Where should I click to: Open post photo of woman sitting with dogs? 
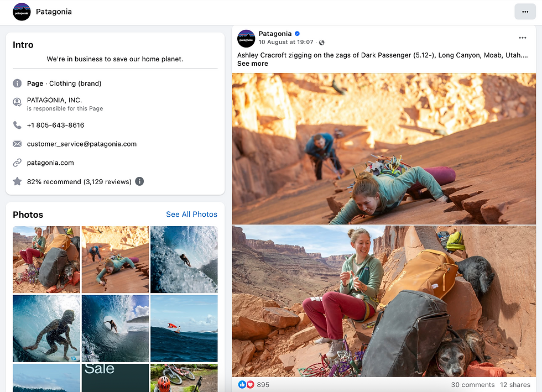pos(384,301)
